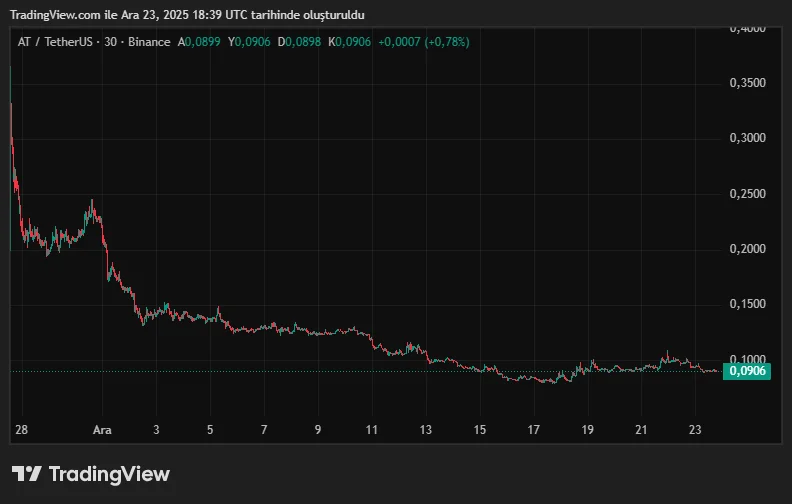
Task: Click the 0,3000 price axis label
Action: [x=747, y=138]
